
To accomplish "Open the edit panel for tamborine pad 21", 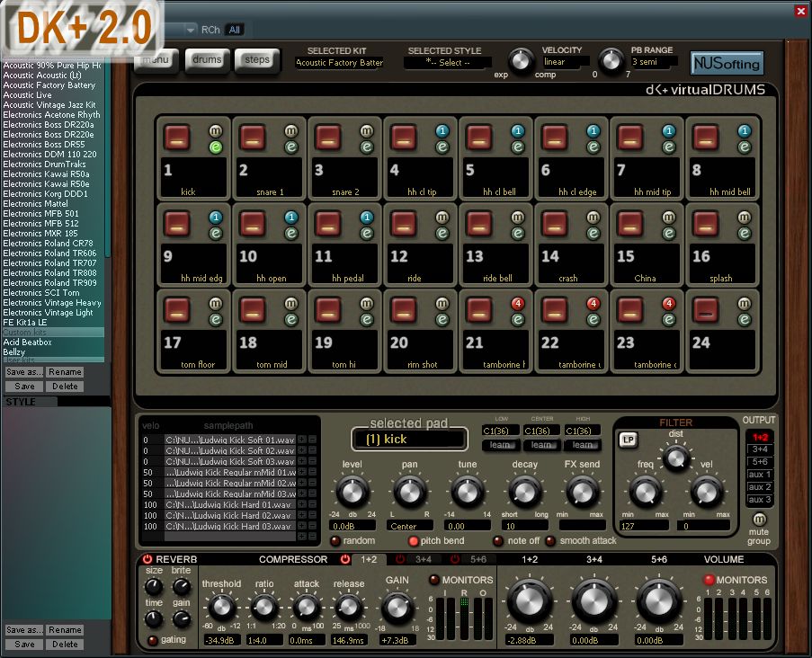I will (519, 321).
